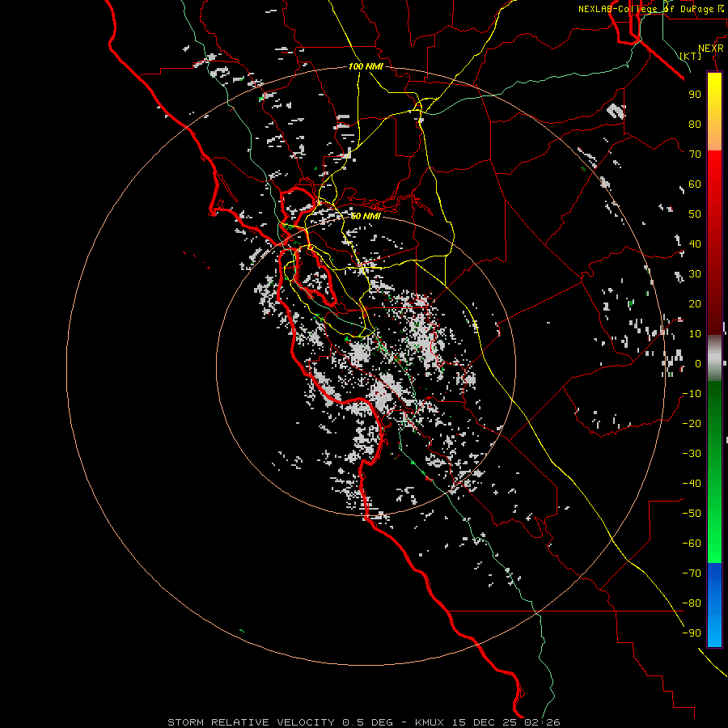Click the blue segment of the color bar
Image resolution: width=728 pixels, height=728 pixels.
click(714, 605)
